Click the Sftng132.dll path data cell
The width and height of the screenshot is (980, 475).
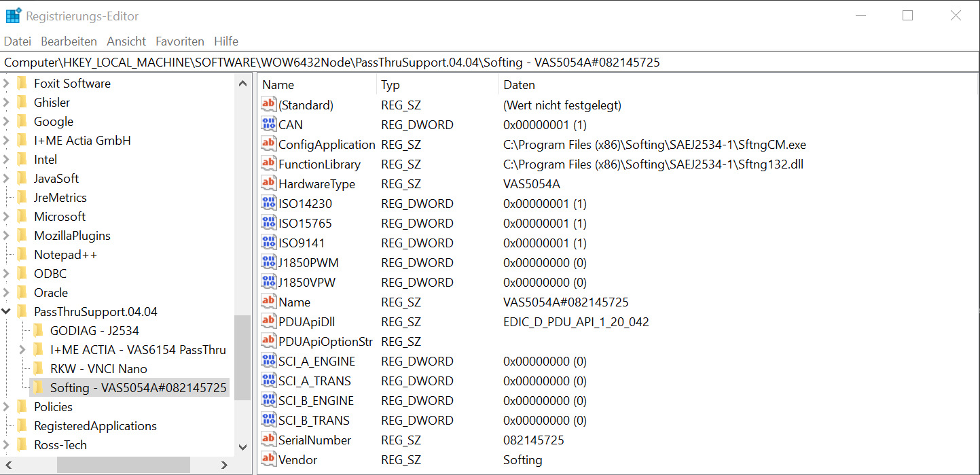[x=653, y=164]
